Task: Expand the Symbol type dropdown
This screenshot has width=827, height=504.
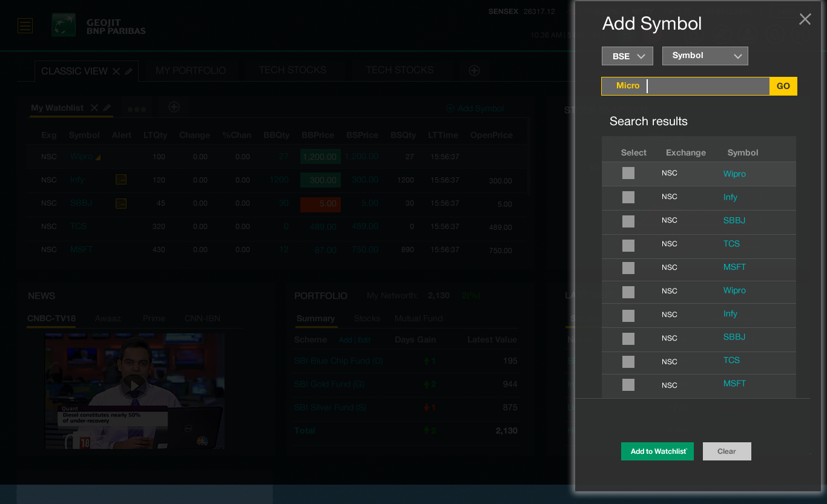Action: (705, 56)
